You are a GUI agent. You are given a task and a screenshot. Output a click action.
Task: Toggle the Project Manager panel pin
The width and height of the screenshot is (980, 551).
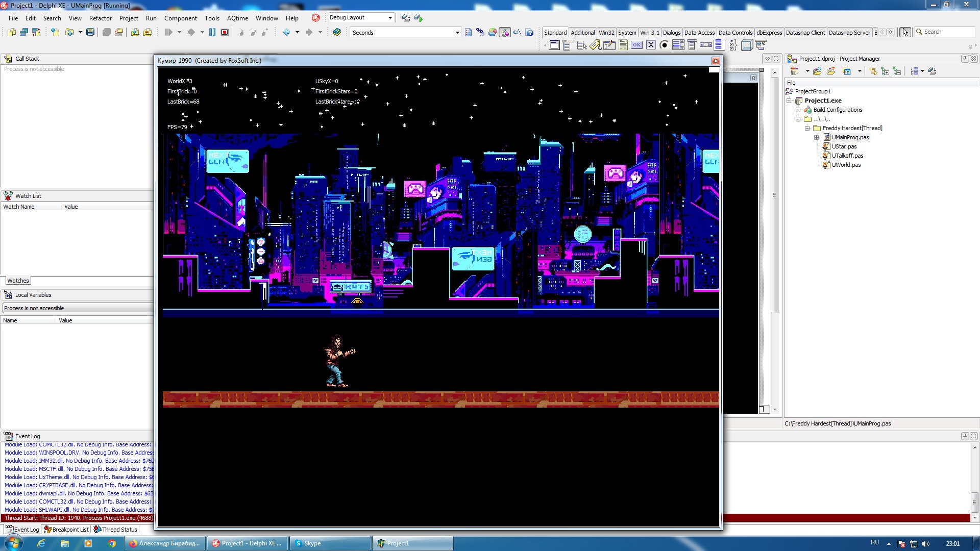pos(965,59)
